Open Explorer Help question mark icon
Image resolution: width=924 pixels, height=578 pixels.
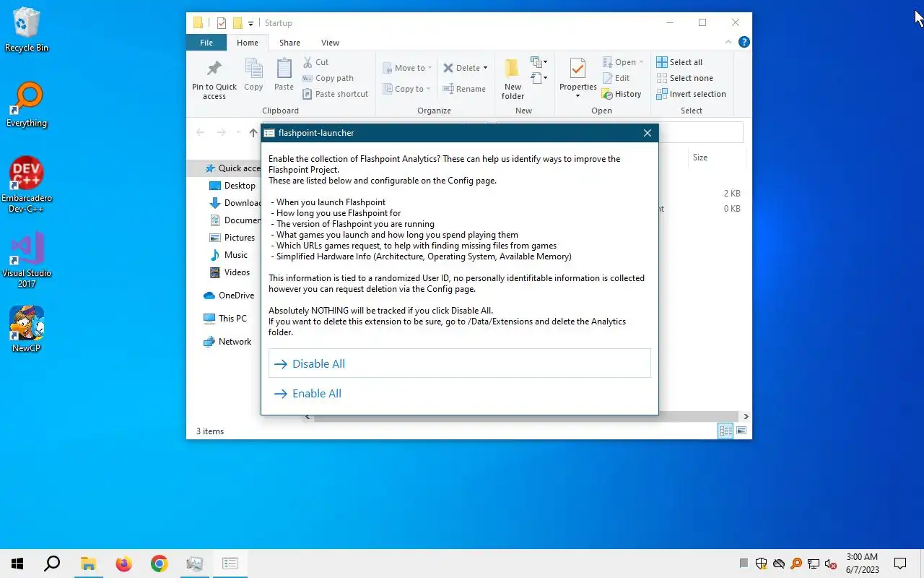[744, 42]
